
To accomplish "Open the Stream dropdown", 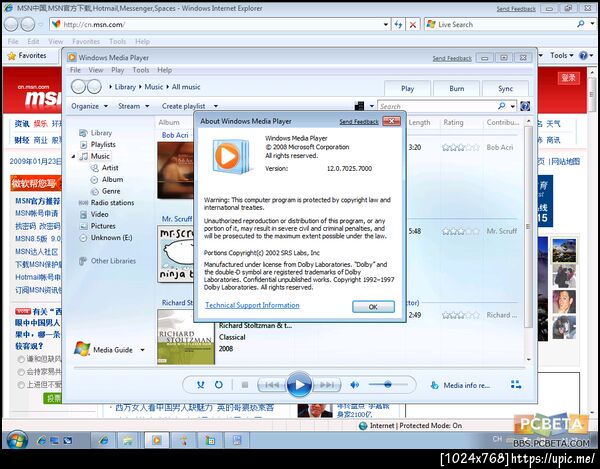I will pyautogui.click(x=134, y=106).
